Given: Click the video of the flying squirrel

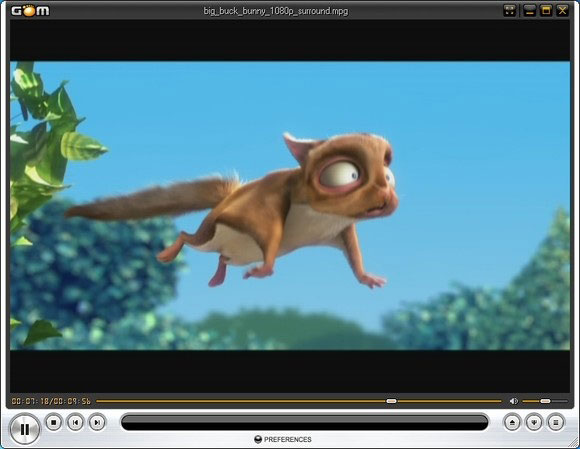Looking at the screenshot, I should coord(290,206).
